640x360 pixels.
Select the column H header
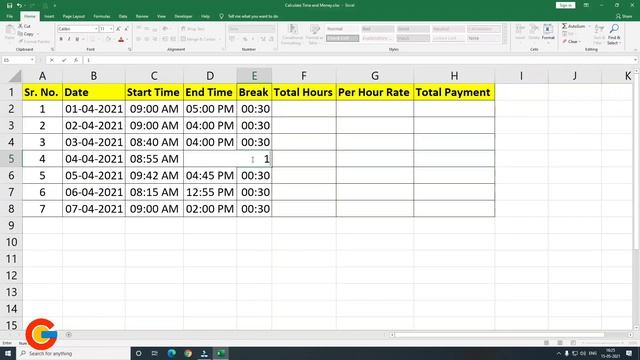pyautogui.click(x=454, y=76)
